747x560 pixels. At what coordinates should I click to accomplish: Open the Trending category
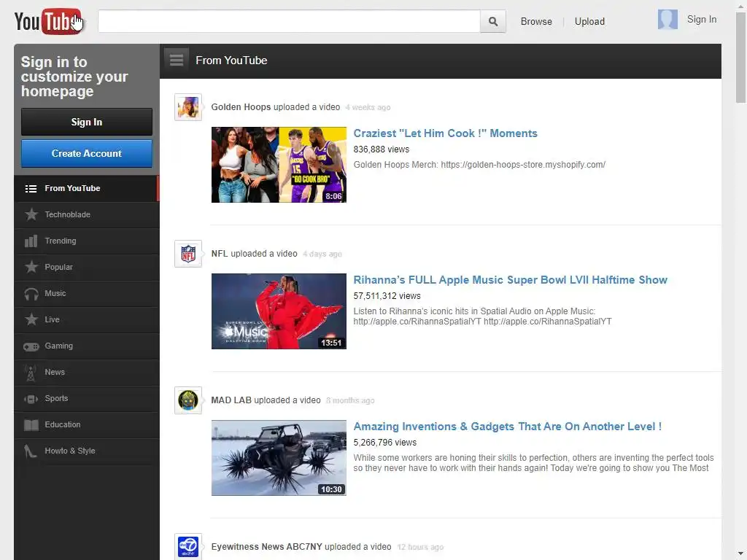(87, 241)
